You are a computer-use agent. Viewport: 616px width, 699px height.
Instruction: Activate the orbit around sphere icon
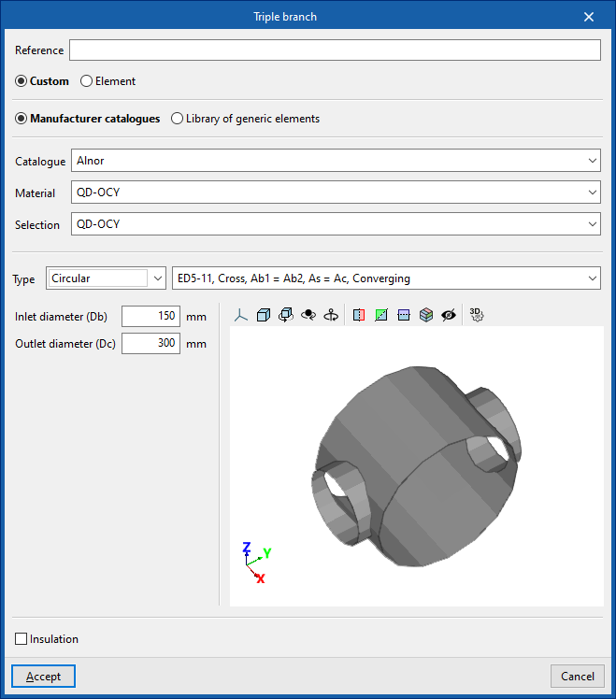pyautogui.click(x=308, y=315)
